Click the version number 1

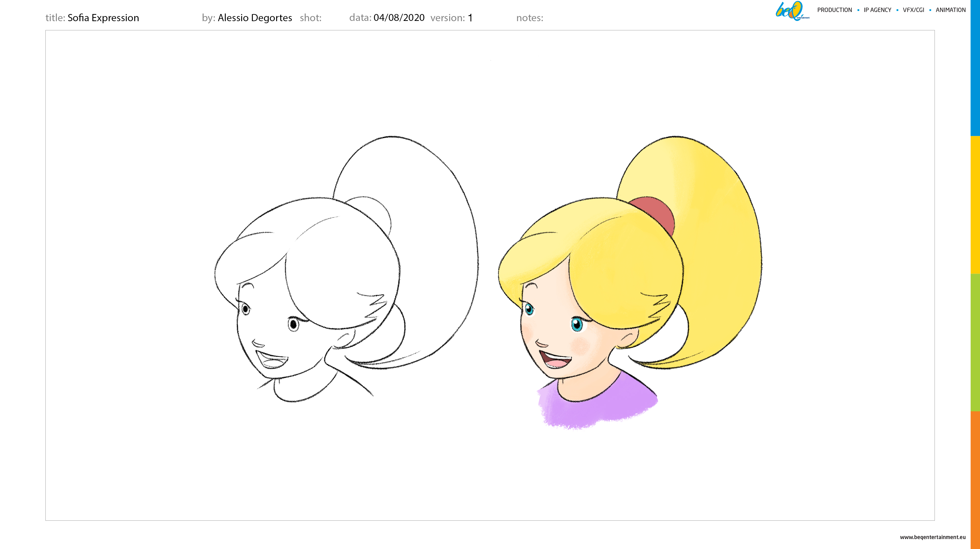point(470,18)
